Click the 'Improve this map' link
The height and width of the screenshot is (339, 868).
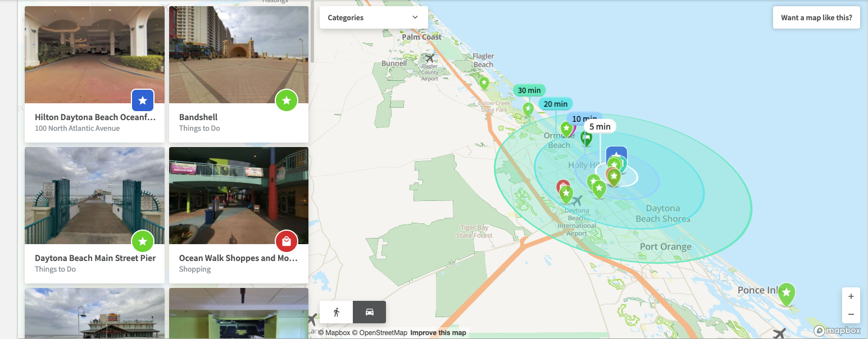tap(438, 333)
